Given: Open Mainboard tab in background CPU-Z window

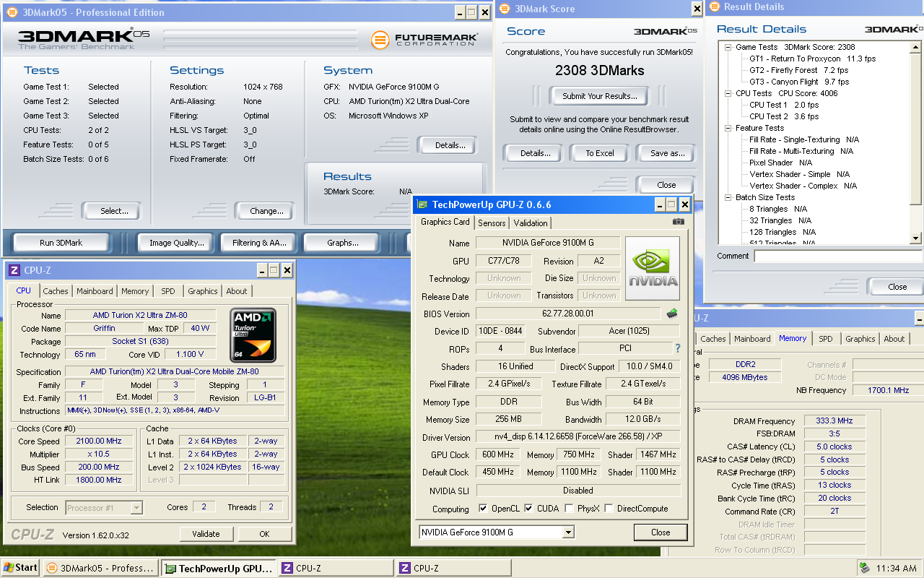Looking at the screenshot, I should tap(752, 339).
